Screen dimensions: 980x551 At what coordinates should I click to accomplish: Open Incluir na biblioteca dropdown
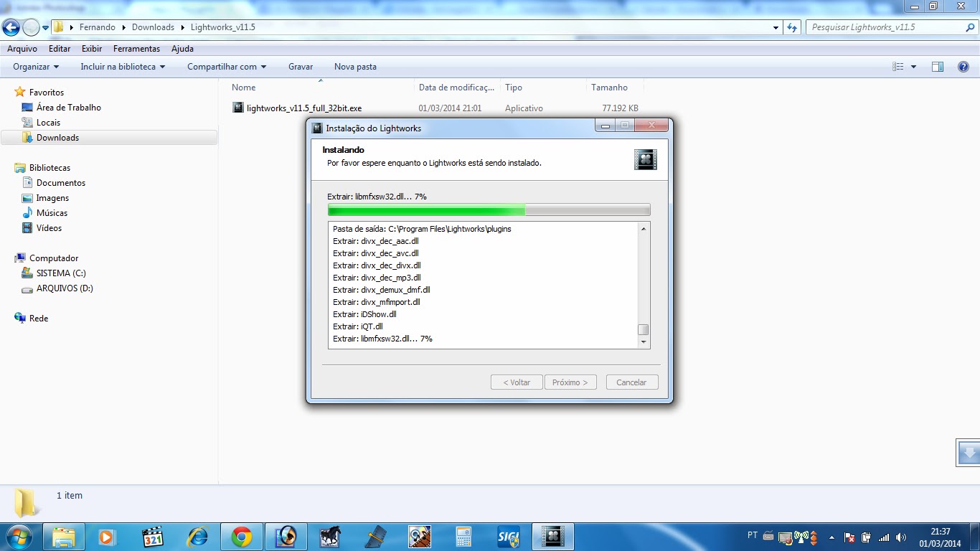tap(123, 67)
